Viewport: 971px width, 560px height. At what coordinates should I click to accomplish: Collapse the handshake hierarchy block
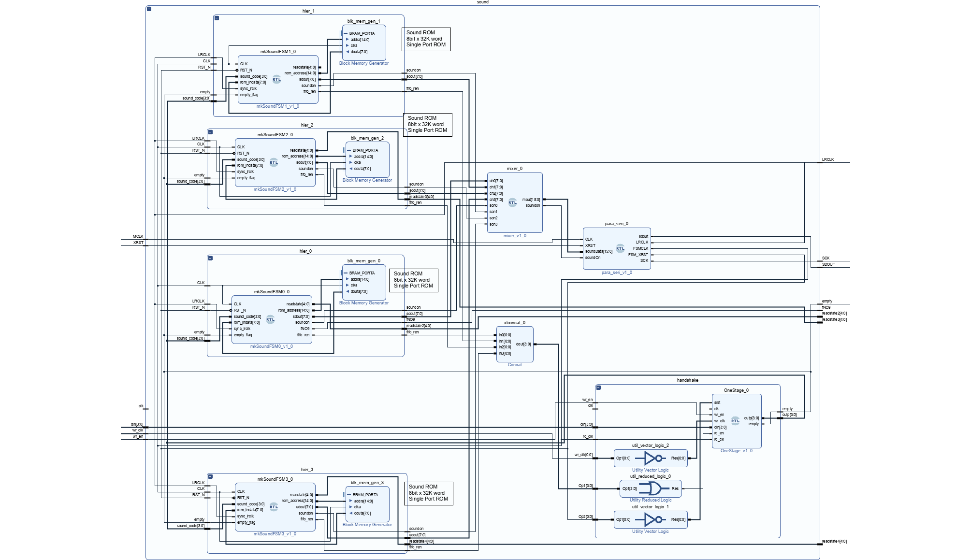pos(598,388)
